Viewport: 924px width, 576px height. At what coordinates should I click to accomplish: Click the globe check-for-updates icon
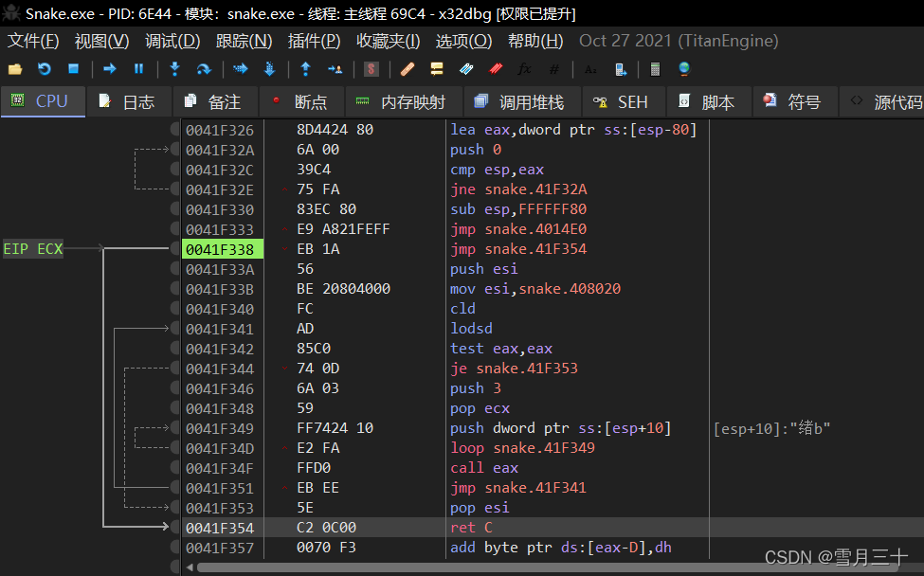[684, 69]
